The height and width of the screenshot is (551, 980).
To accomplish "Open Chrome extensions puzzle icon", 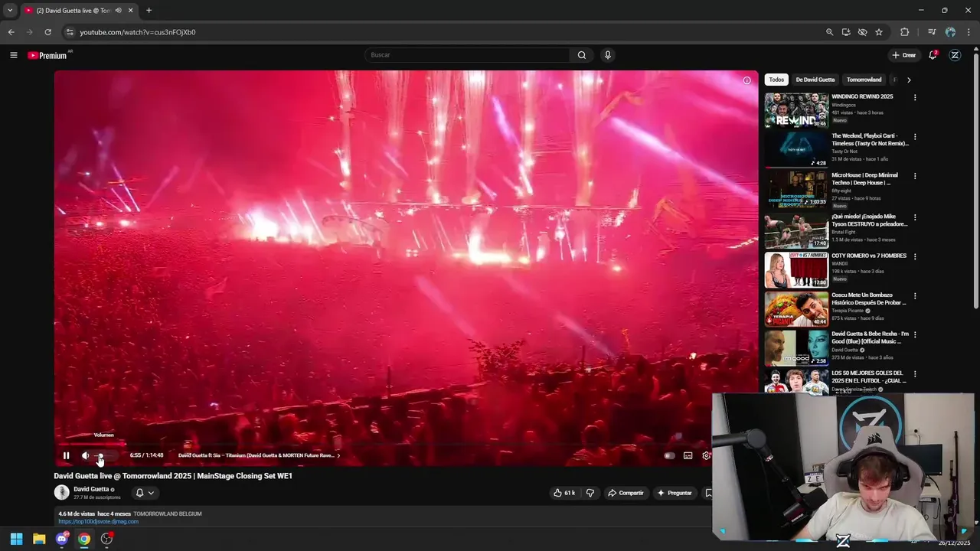I will coord(904,32).
